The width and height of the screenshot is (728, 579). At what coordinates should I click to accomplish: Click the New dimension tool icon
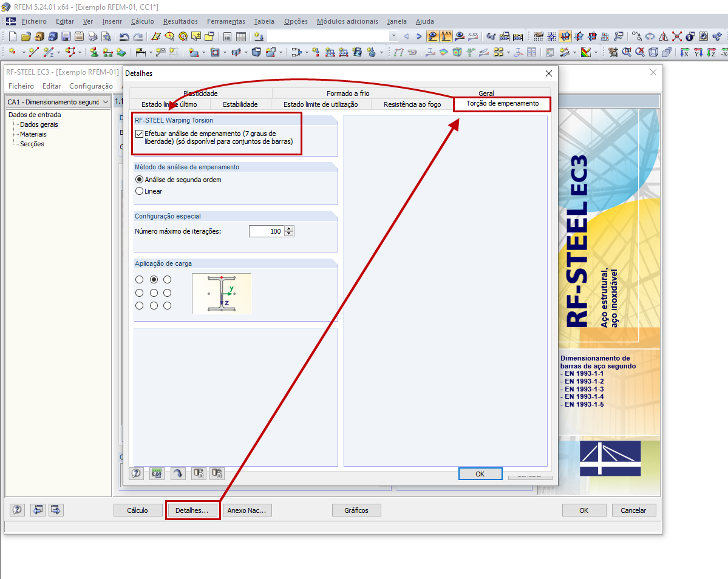point(140,52)
